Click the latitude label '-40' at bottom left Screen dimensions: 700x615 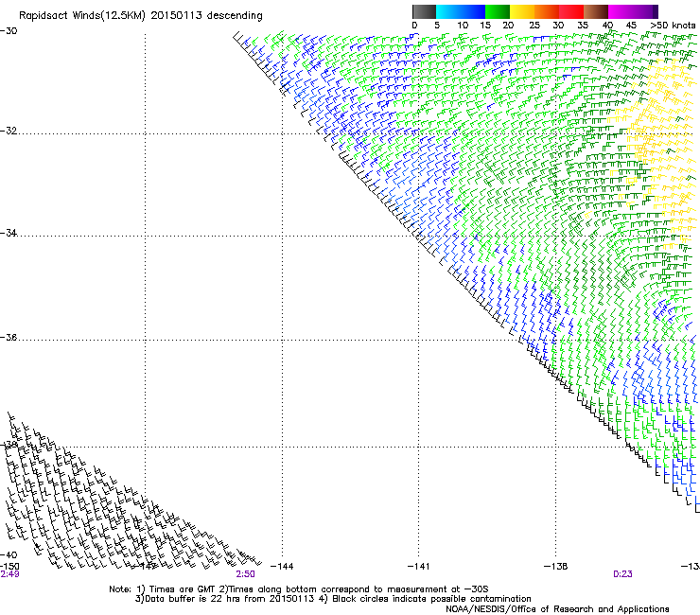point(9,554)
